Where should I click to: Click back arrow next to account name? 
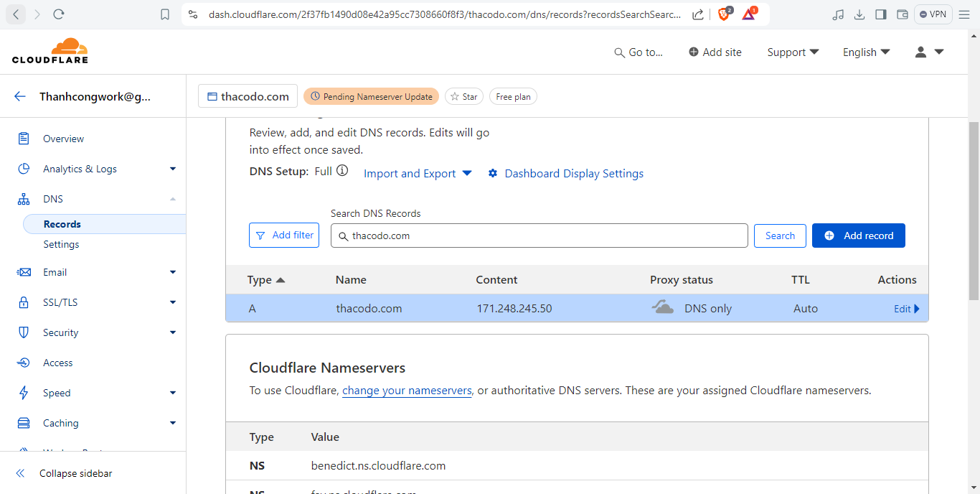tap(19, 96)
